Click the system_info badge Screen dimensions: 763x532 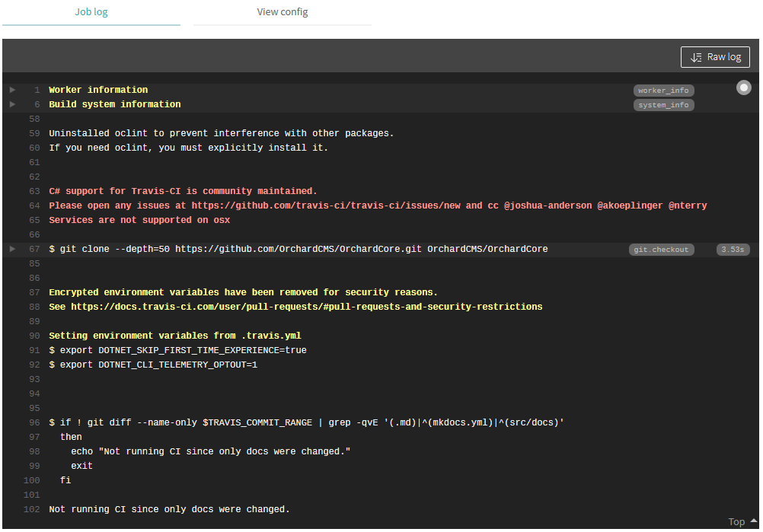click(x=663, y=105)
